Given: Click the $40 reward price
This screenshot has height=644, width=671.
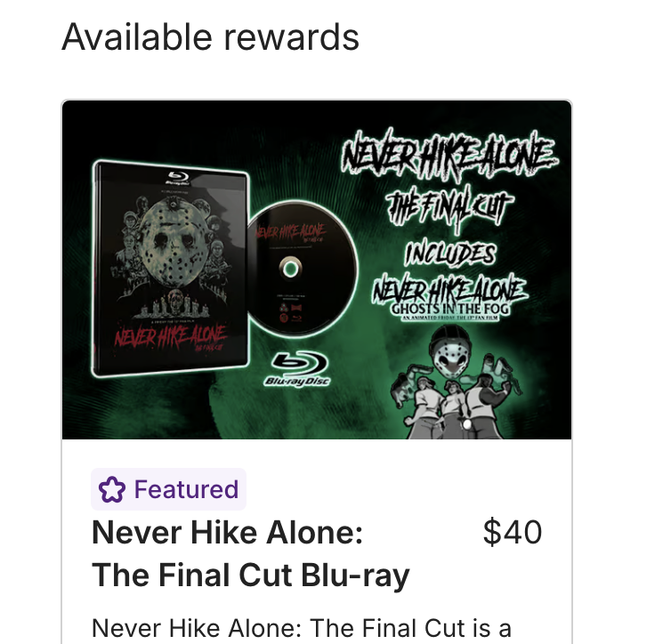Looking at the screenshot, I should pyautogui.click(x=513, y=533).
